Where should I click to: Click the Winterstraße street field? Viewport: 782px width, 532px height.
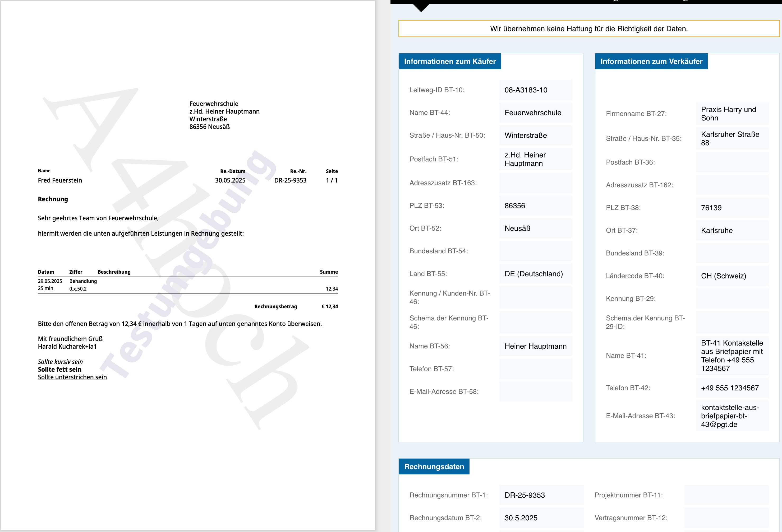point(536,135)
